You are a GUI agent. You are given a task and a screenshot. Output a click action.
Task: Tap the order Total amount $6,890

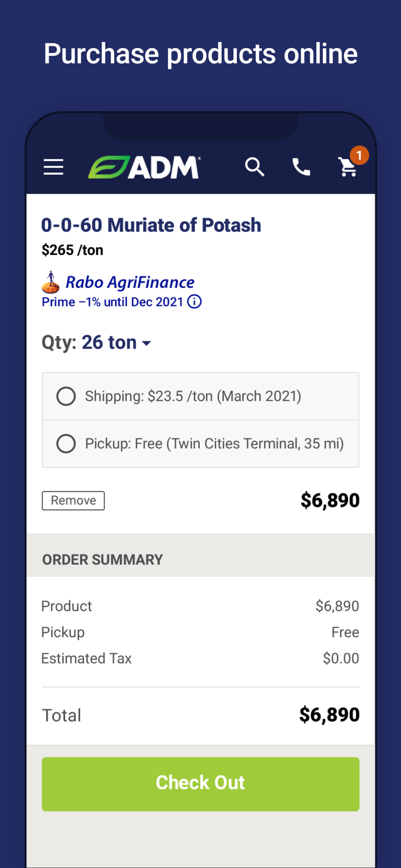(329, 715)
